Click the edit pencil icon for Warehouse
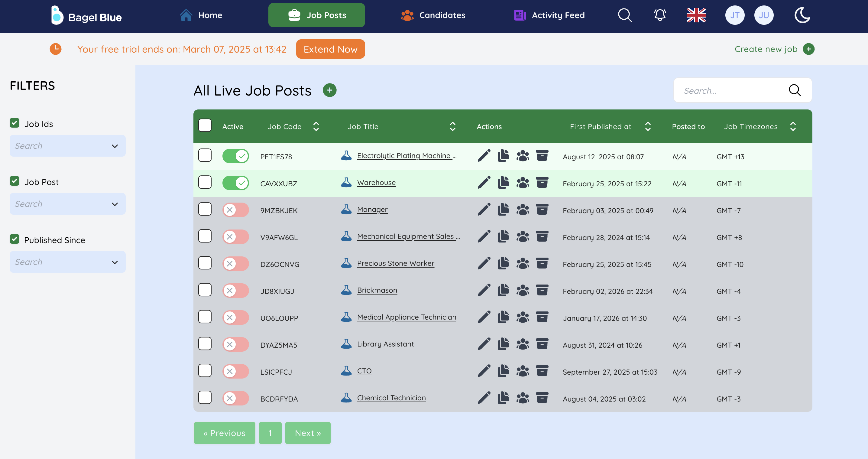 coord(484,183)
